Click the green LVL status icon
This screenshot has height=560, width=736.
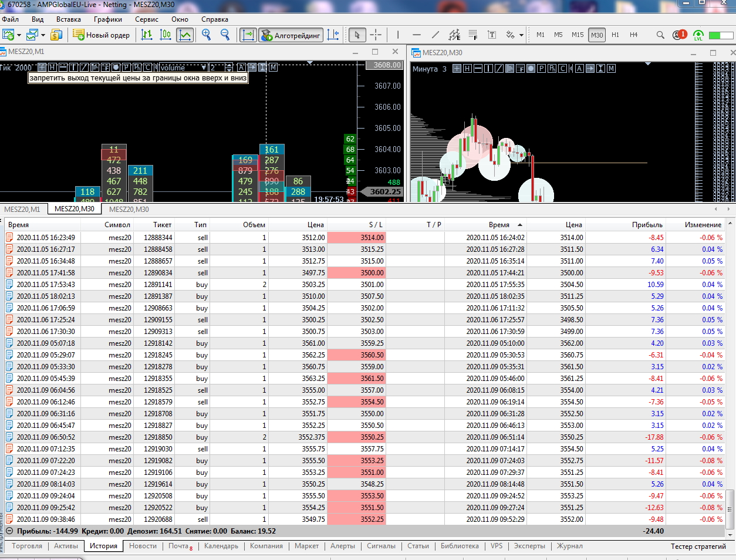pos(698,35)
